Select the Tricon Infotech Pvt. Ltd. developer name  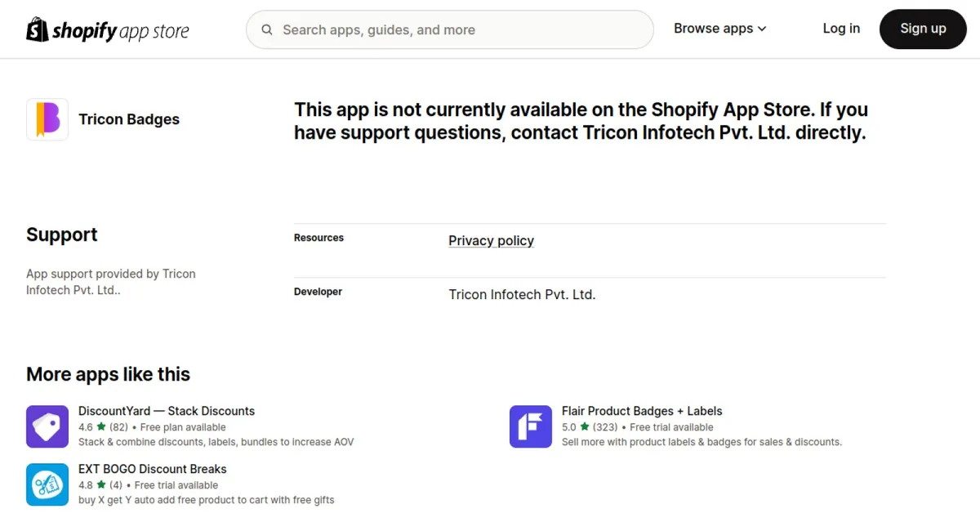(522, 294)
